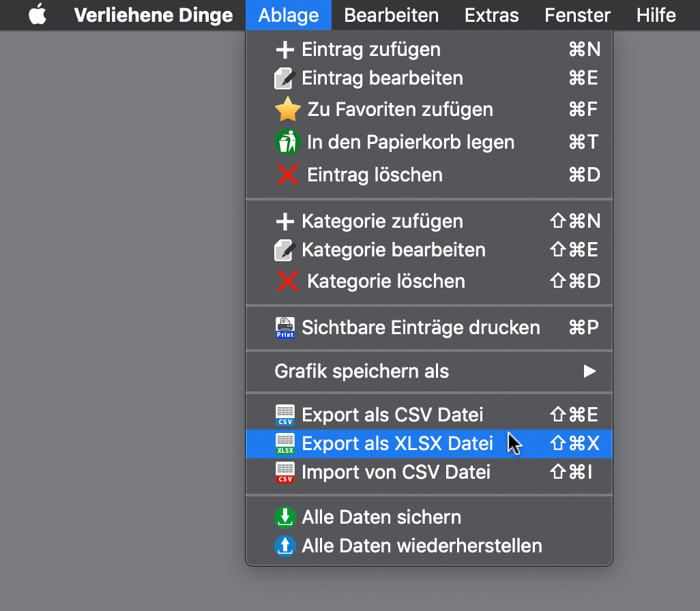Open the Bearbeiten menu

click(391, 15)
